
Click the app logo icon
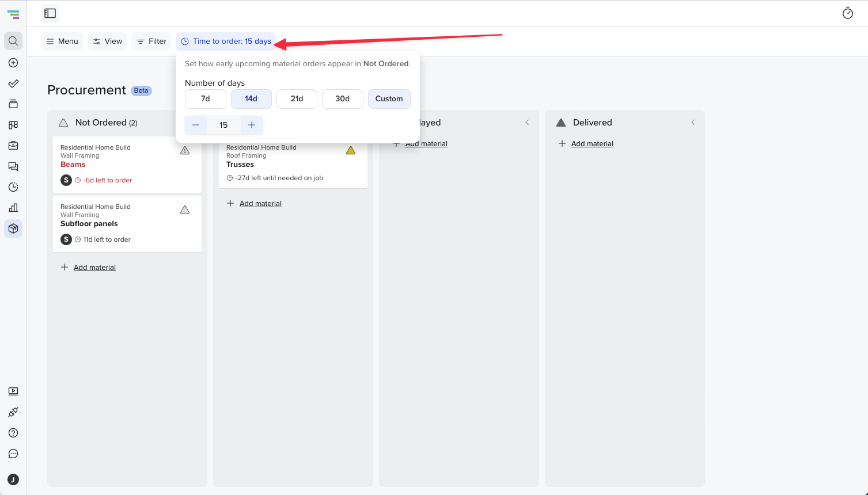point(13,15)
